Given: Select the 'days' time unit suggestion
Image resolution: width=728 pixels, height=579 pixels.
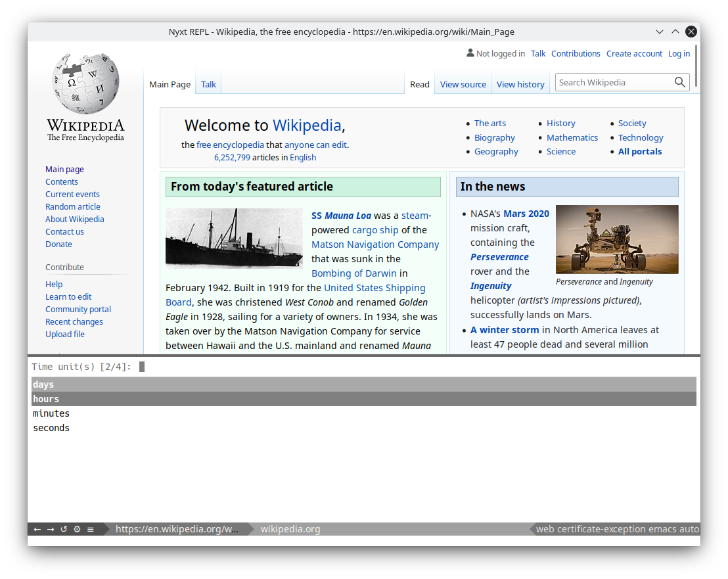Looking at the screenshot, I should [x=364, y=384].
